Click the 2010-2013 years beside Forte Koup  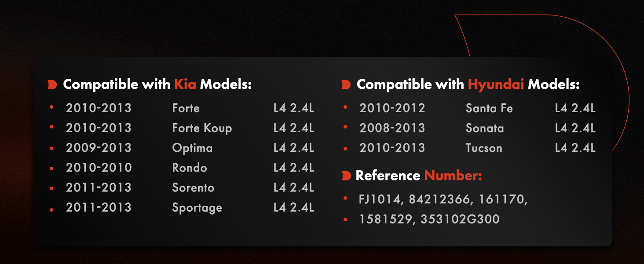pyautogui.click(x=99, y=128)
